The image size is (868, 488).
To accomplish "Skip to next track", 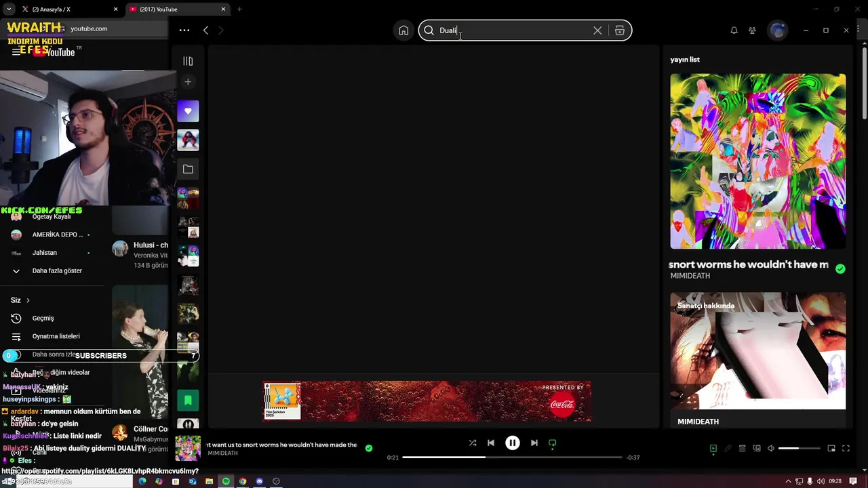I will pyautogui.click(x=534, y=443).
